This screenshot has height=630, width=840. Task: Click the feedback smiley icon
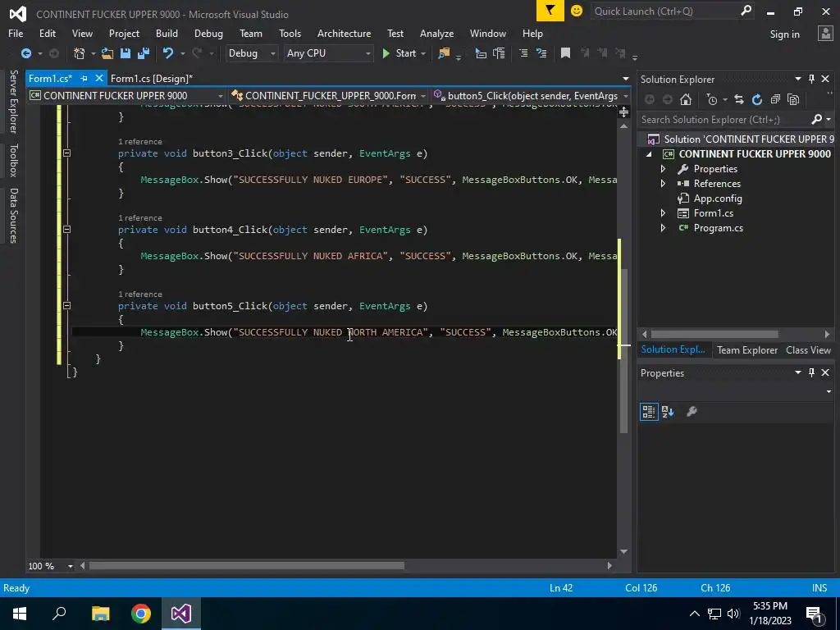click(577, 11)
